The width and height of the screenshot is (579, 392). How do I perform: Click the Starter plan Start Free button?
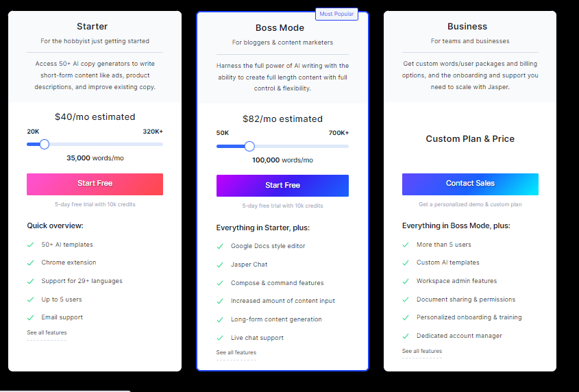(x=95, y=184)
